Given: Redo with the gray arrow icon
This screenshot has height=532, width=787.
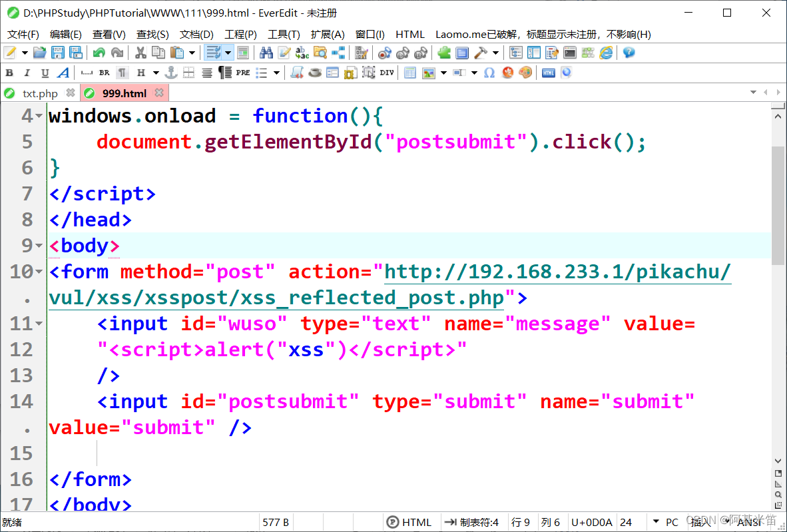Looking at the screenshot, I should 117,52.
